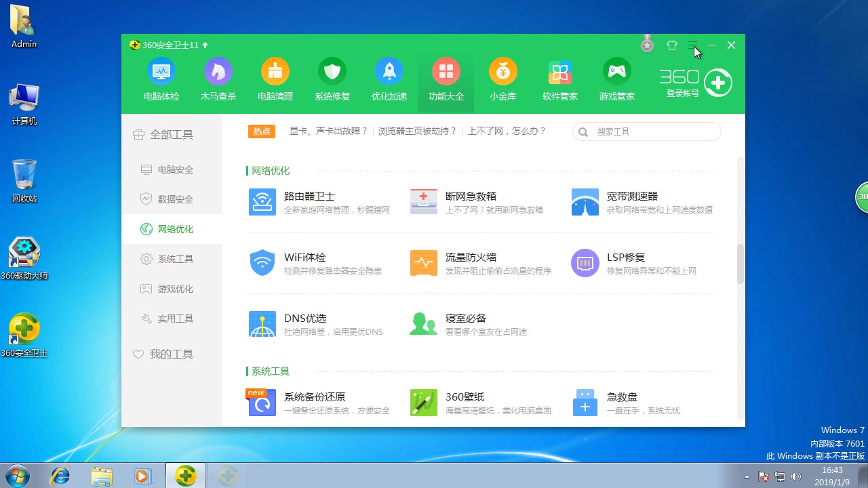868x488 pixels.
Task: Show hidden tray icons arrow
Action: click(747, 476)
